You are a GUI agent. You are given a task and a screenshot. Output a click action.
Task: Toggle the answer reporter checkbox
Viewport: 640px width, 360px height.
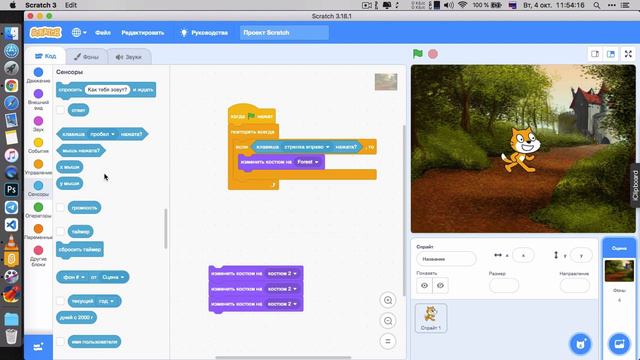click(60, 110)
